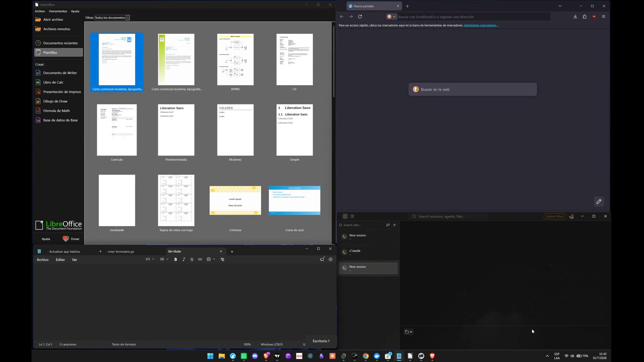Open browser downloads icon

[x=575, y=16]
